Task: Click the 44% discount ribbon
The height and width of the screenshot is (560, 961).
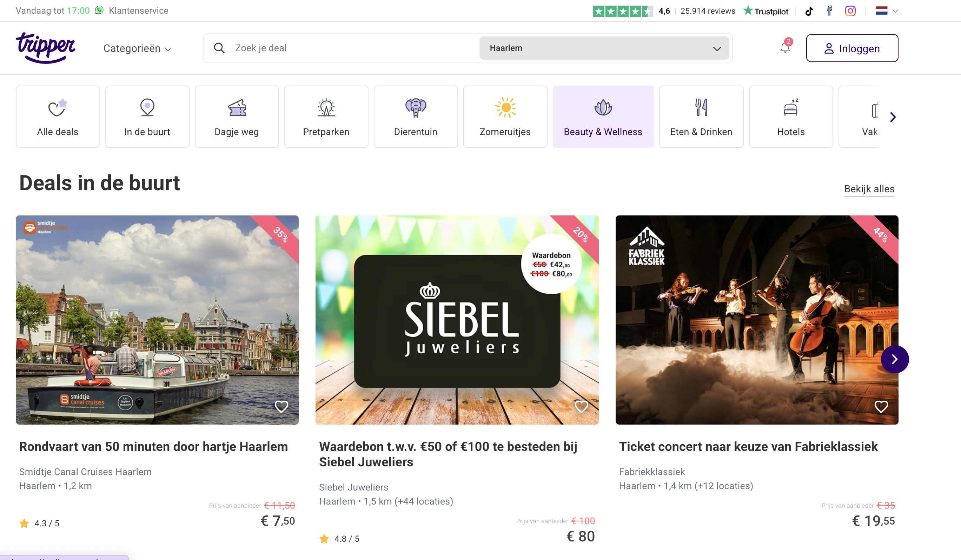Action: pos(881,234)
